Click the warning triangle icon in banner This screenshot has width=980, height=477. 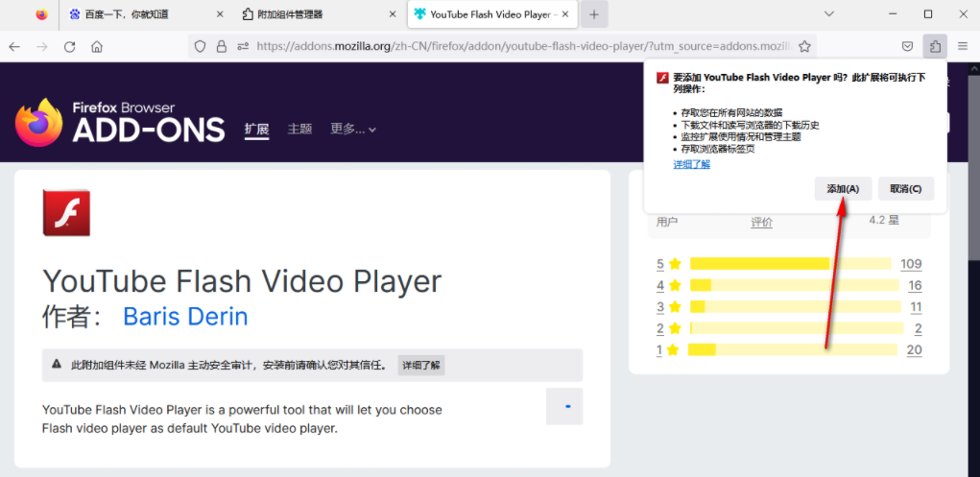57,364
